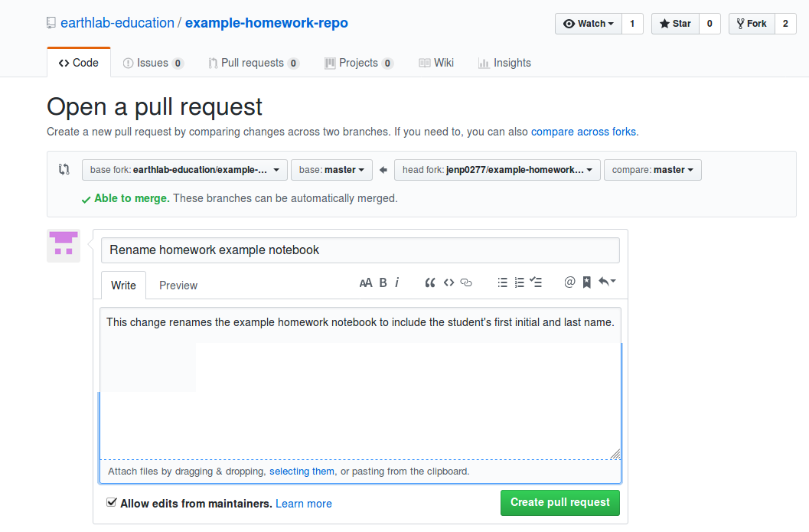Click the repository book icon
809x532 pixels.
click(x=51, y=23)
